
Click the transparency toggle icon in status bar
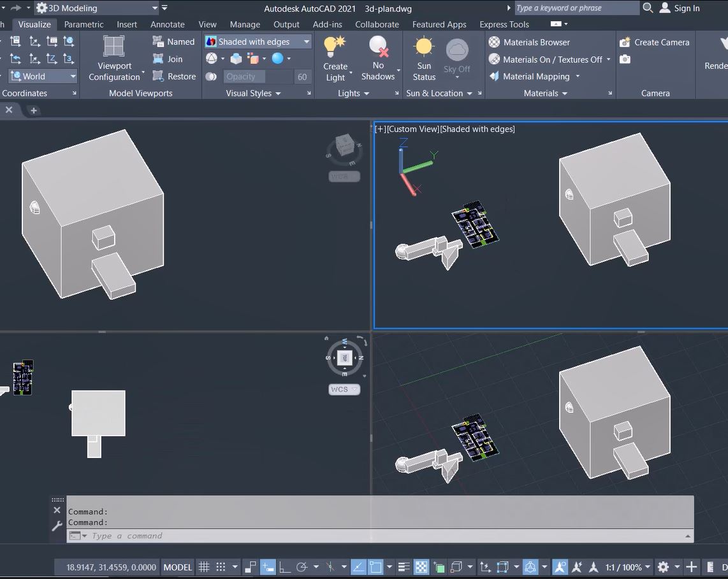pyautogui.click(x=421, y=567)
